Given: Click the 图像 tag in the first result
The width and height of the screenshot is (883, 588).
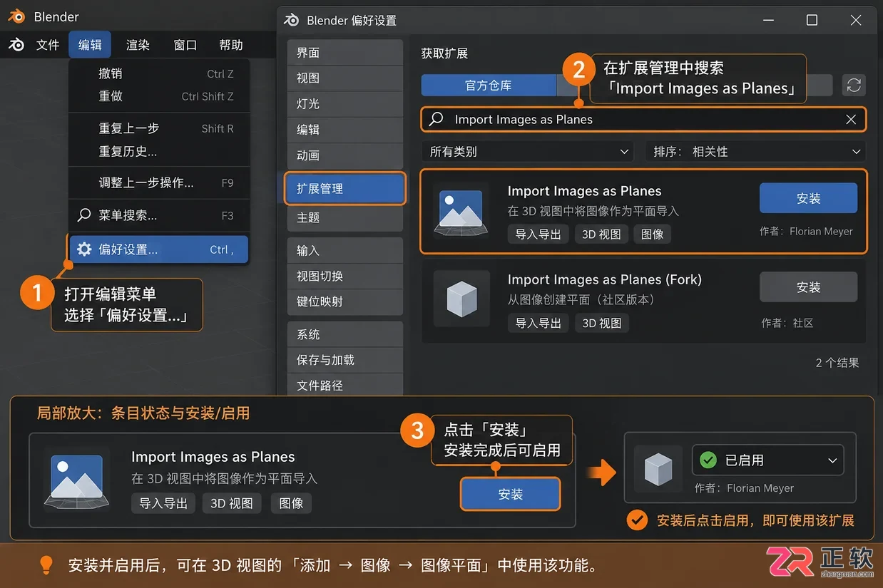Looking at the screenshot, I should pyautogui.click(x=652, y=234).
